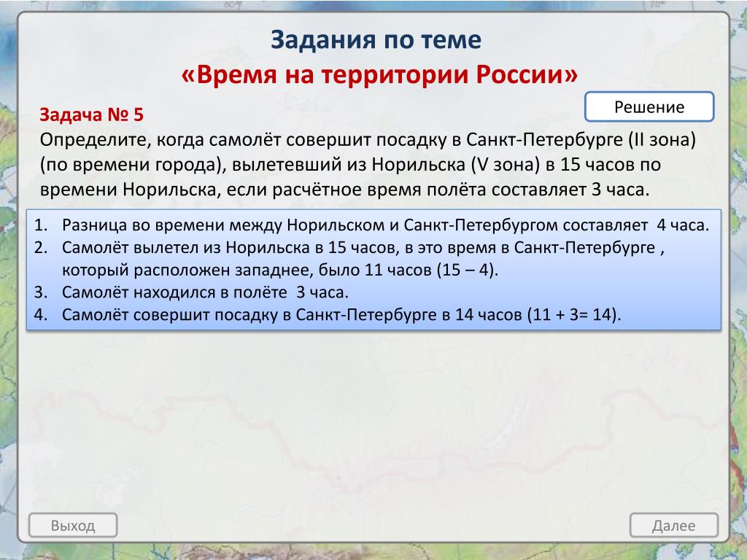
Task: Select solution step 3 Самолёт находился в полёте
Action: pos(191,292)
